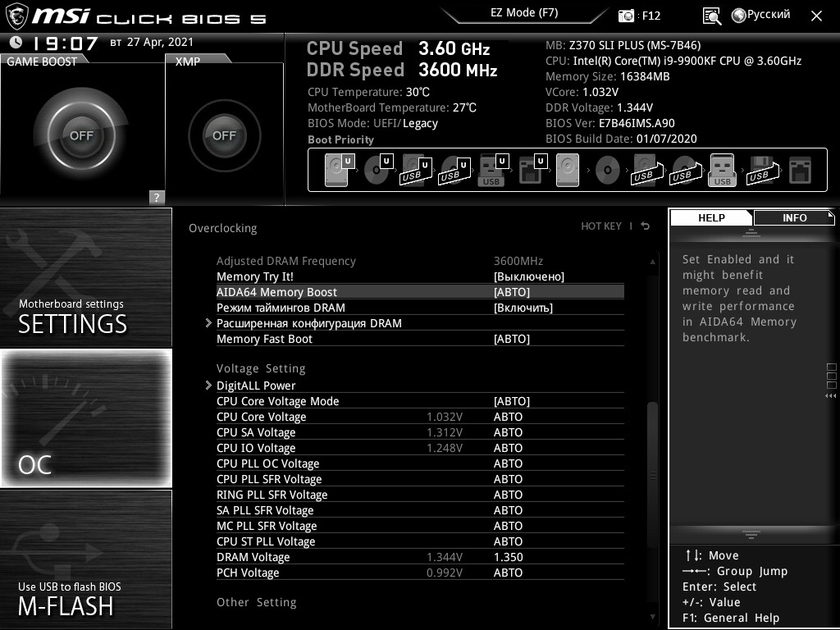Select the CPU PLL SFR Voltage row
The image size is (840, 630).
point(420,478)
